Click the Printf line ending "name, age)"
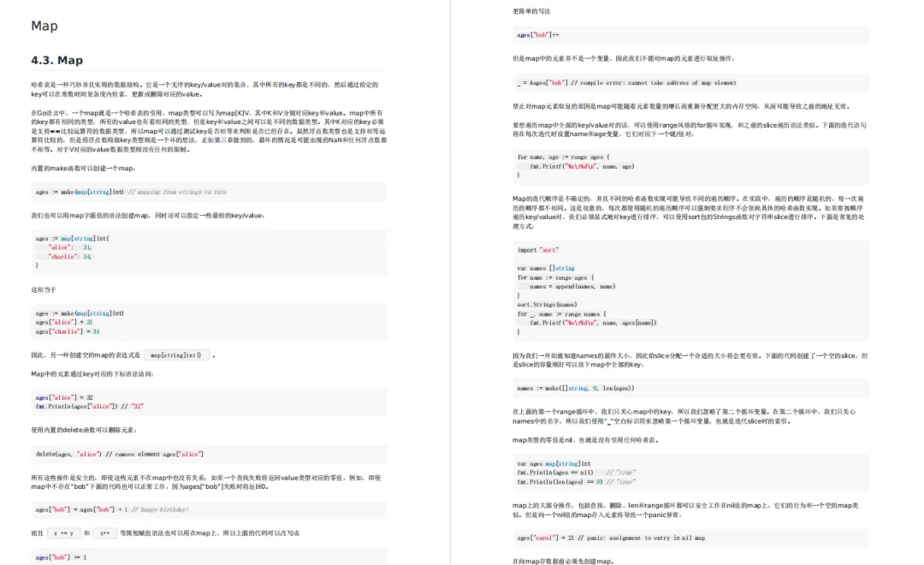 [x=582, y=167]
